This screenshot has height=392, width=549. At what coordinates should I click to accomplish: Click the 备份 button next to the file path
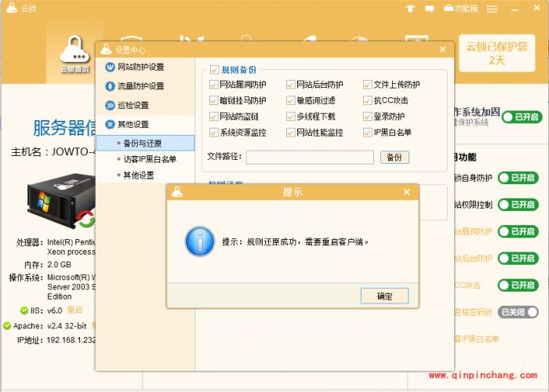pos(394,158)
